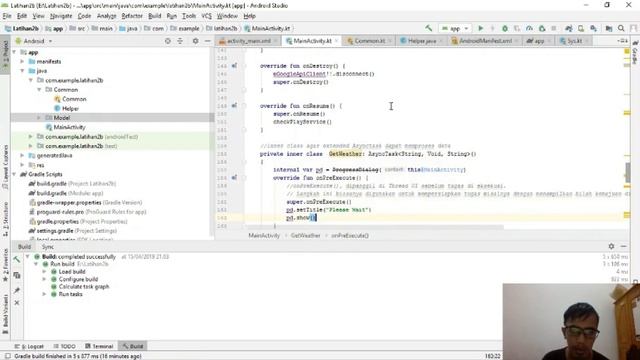Attach debugger to Android process
640x360 pixels.
click(542, 28)
